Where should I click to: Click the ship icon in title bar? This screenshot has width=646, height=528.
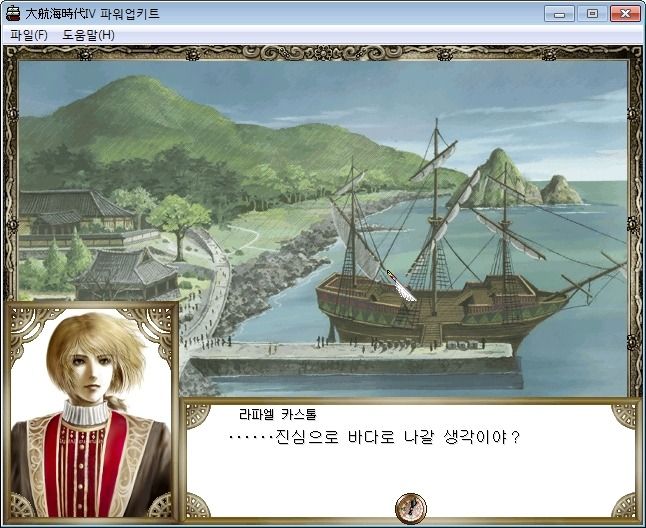[13, 14]
